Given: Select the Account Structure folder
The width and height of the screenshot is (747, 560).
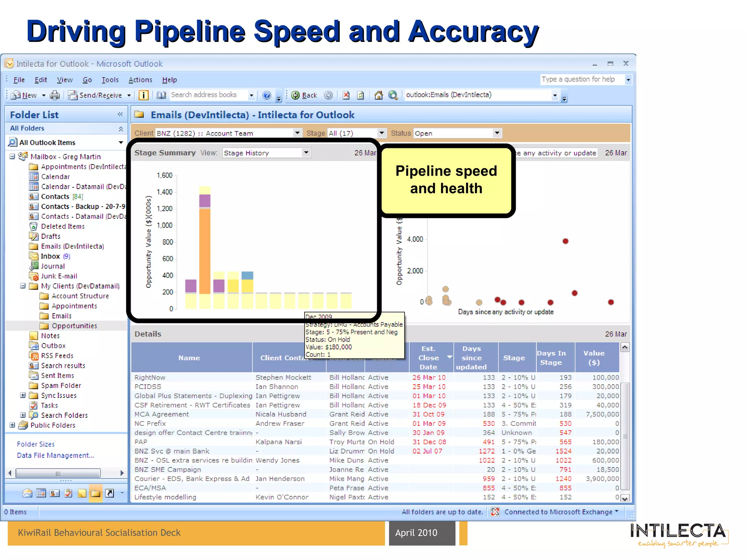Looking at the screenshot, I should coord(80,296).
